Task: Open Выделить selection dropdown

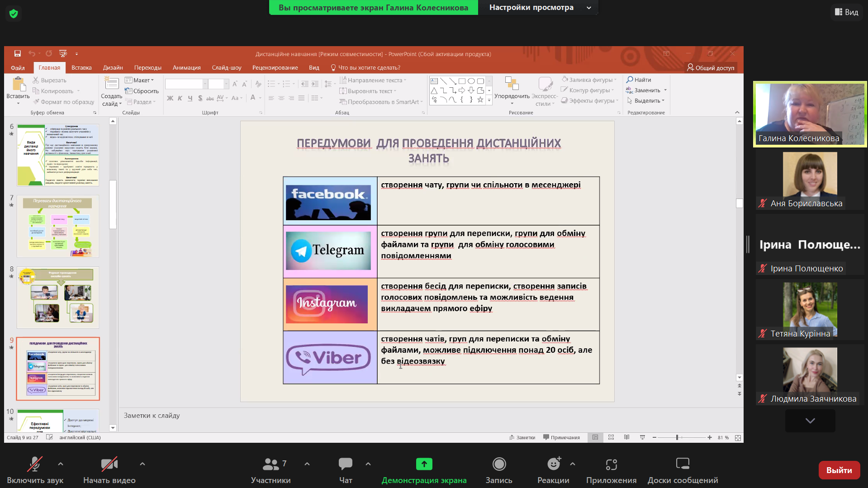Action: pyautogui.click(x=646, y=100)
